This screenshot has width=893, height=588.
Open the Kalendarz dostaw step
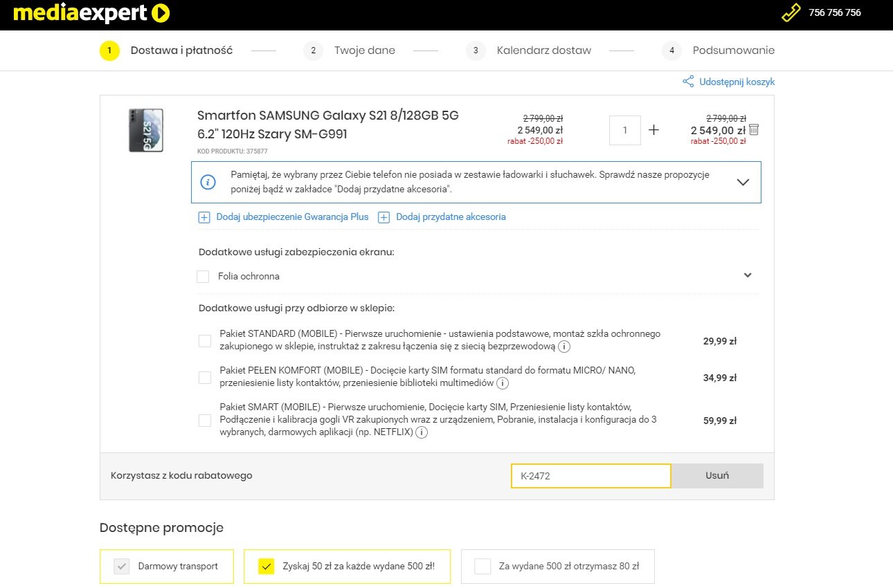[x=543, y=50]
